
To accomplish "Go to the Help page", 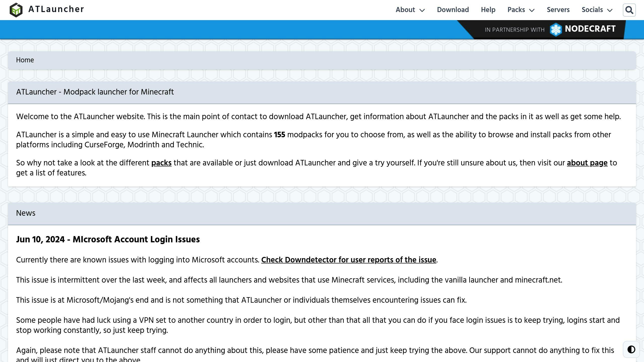I will point(488,10).
